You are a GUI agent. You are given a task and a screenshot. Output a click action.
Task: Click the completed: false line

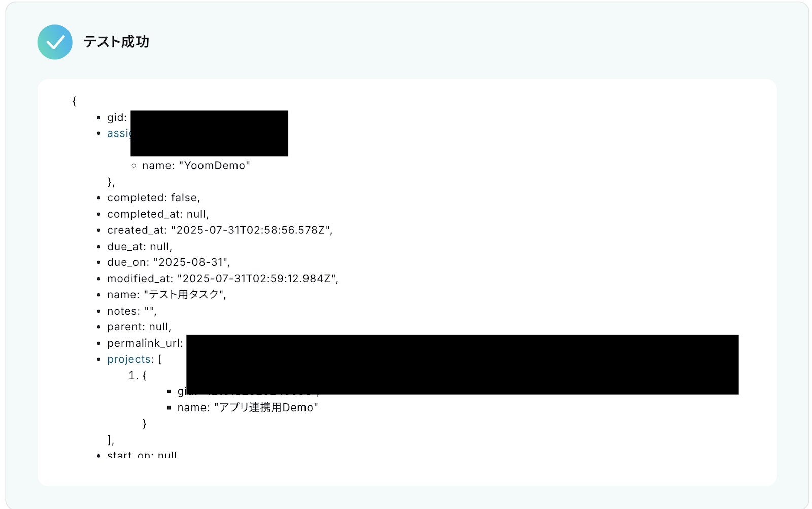154,198
